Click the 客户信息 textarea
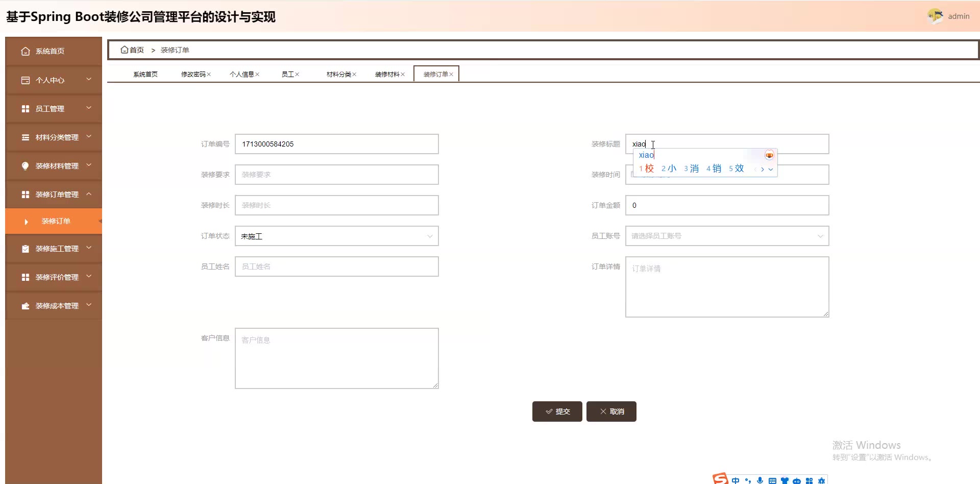 click(x=337, y=358)
